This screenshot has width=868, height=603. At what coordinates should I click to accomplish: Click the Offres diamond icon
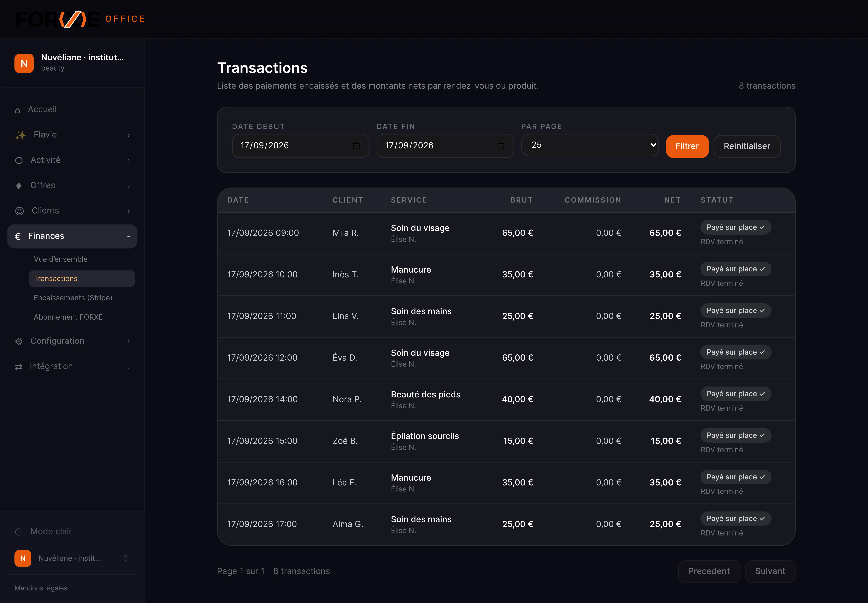(x=19, y=186)
